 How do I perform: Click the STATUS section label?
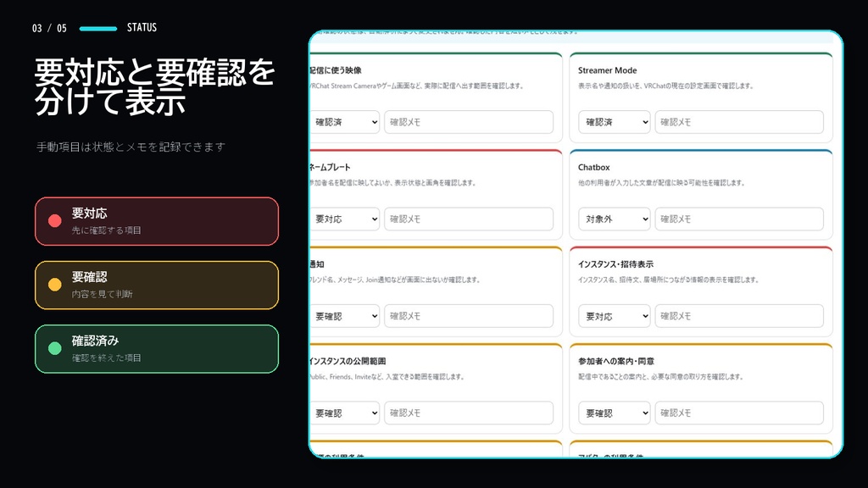(142, 28)
